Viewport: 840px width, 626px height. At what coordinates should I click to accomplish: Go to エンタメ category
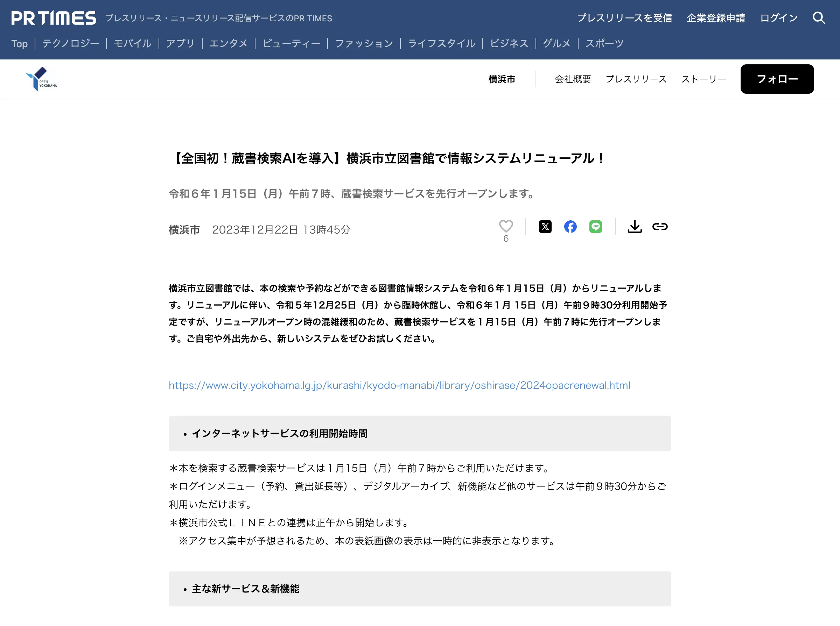pyautogui.click(x=228, y=44)
